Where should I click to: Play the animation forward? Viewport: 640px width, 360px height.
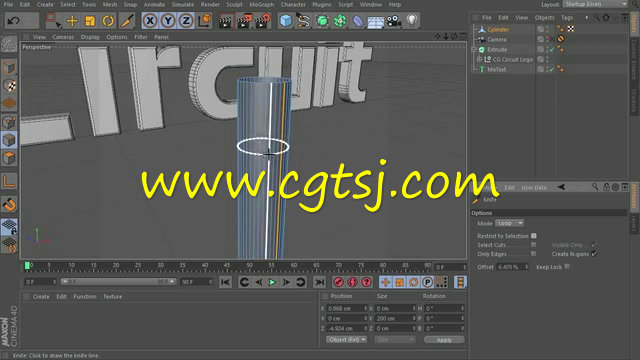tap(272, 282)
